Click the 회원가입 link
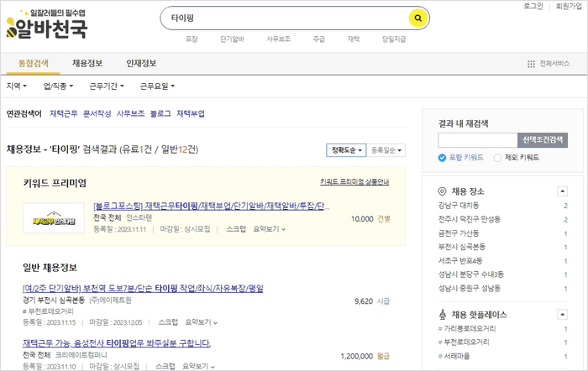Screen dimensions: 588x371 pyautogui.click(x=569, y=6)
